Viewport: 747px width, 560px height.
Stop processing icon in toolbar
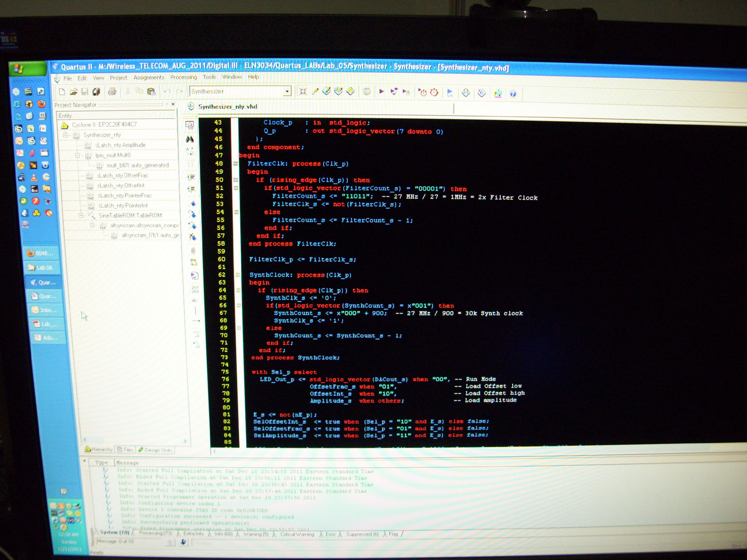tap(367, 91)
